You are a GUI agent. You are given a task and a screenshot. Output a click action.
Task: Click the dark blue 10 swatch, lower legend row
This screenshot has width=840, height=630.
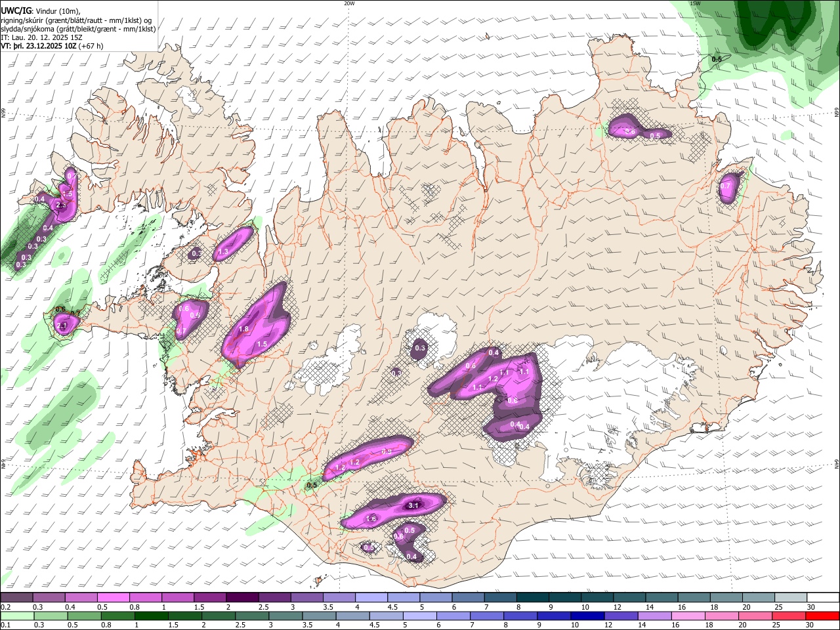(x=588, y=616)
